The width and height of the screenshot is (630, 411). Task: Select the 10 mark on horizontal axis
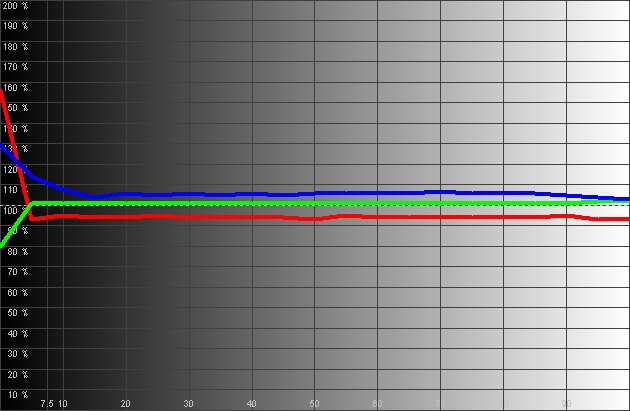click(63, 404)
